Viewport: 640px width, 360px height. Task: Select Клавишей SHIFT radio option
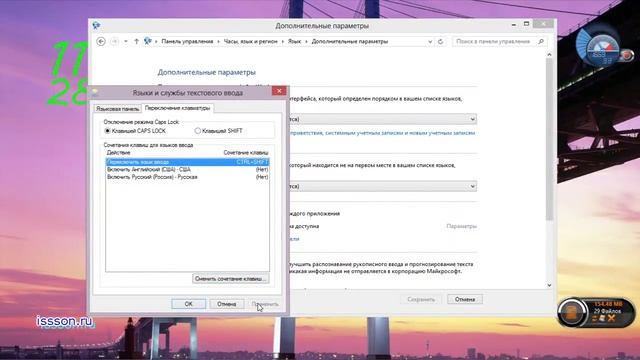click(x=219, y=131)
